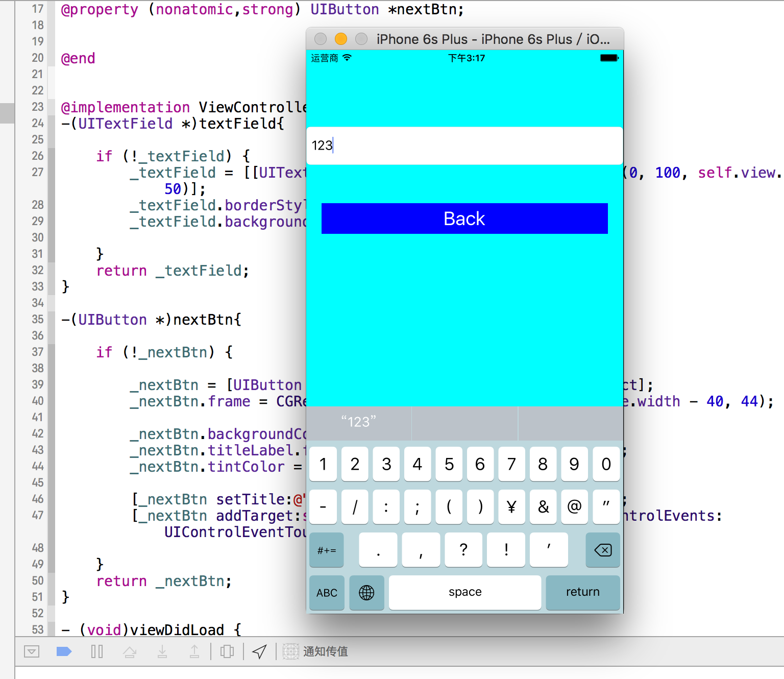Viewport: 784px width, 679px height.
Task: Select the 通知传值 process in debug bar
Action: (x=316, y=651)
